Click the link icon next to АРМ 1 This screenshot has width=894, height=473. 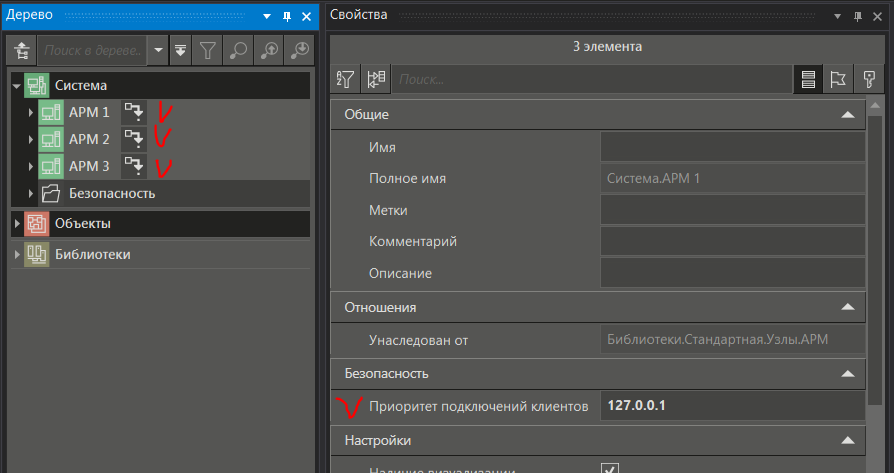coord(133,112)
